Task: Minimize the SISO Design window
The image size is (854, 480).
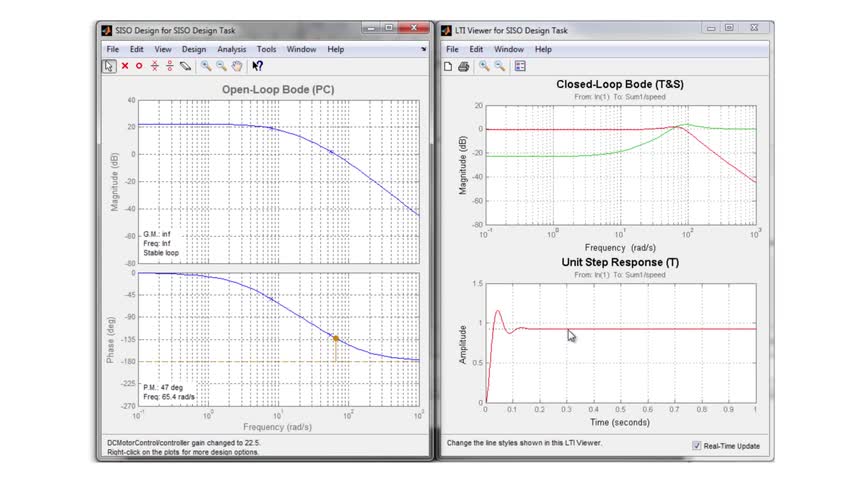Action: pos(371,27)
